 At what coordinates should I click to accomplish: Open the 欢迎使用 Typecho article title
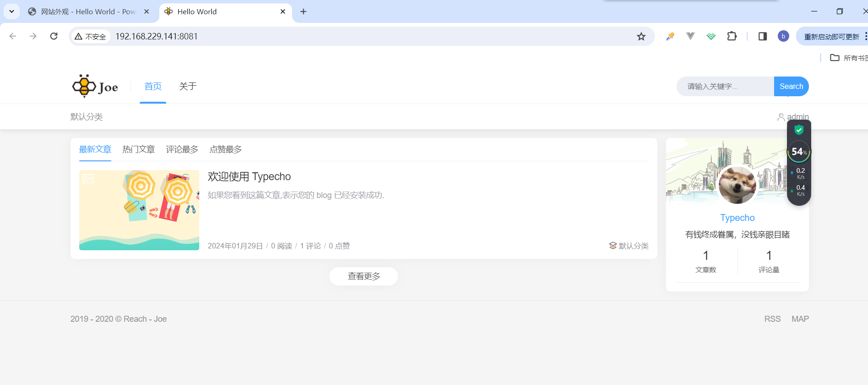(249, 176)
